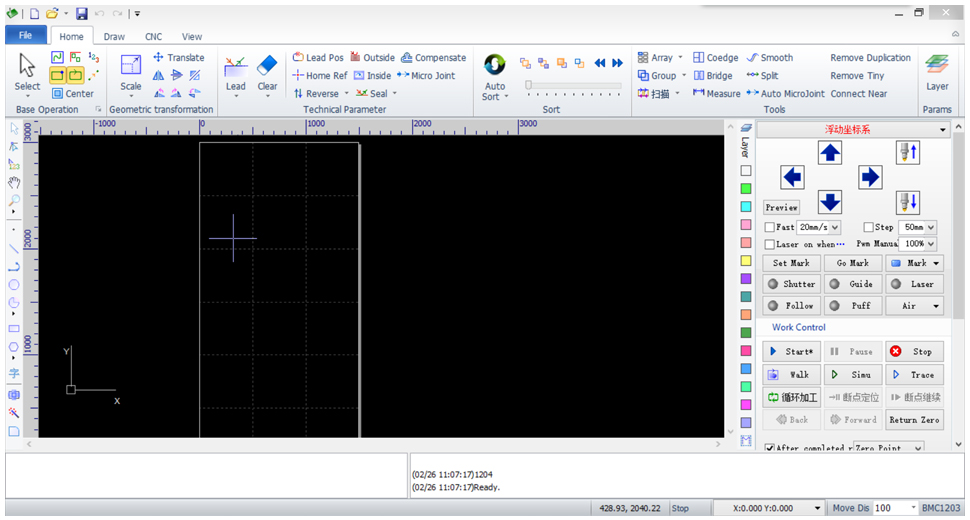Click the Walk button
Screen dimensions: 970x520
tap(791, 375)
